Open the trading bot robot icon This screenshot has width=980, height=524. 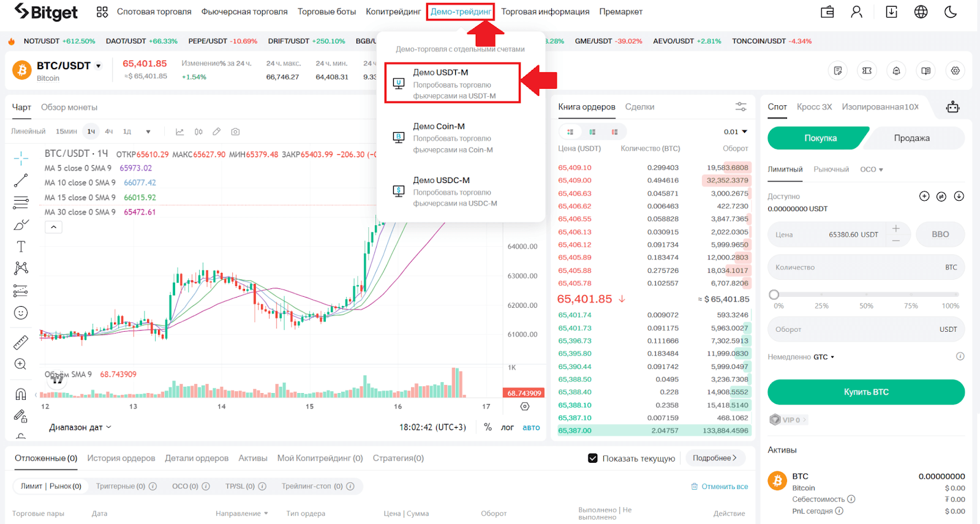coord(952,107)
